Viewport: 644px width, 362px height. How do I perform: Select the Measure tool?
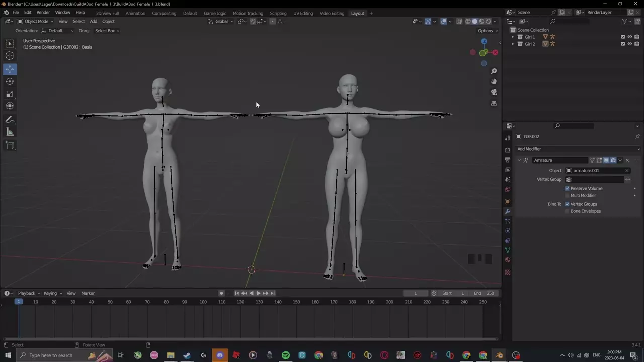pyautogui.click(x=10, y=132)
